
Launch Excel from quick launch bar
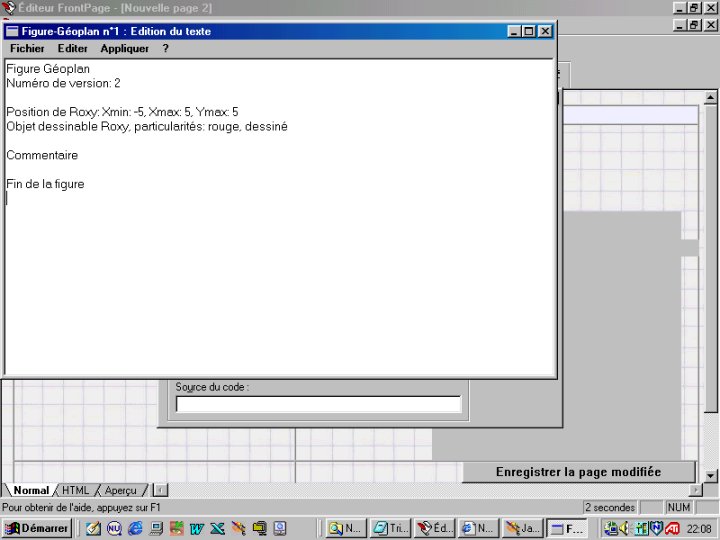218,529
